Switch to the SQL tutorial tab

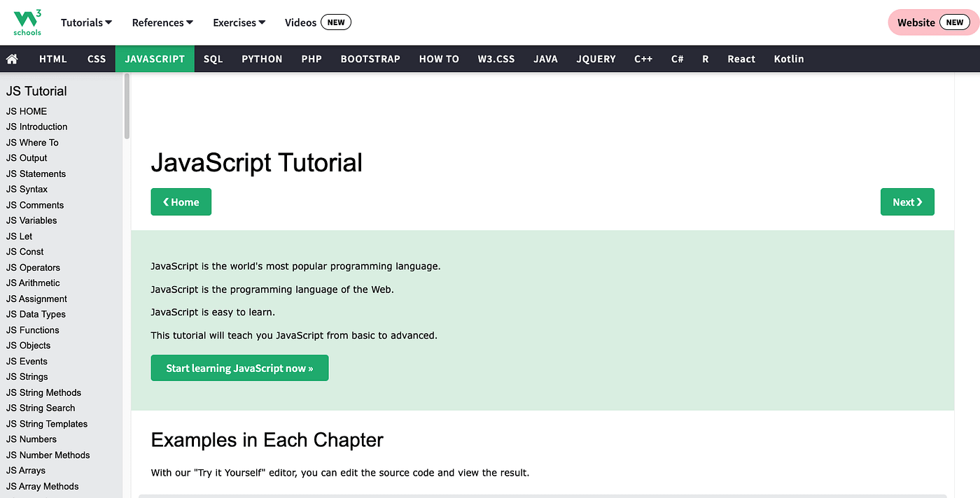coord(213,59)
